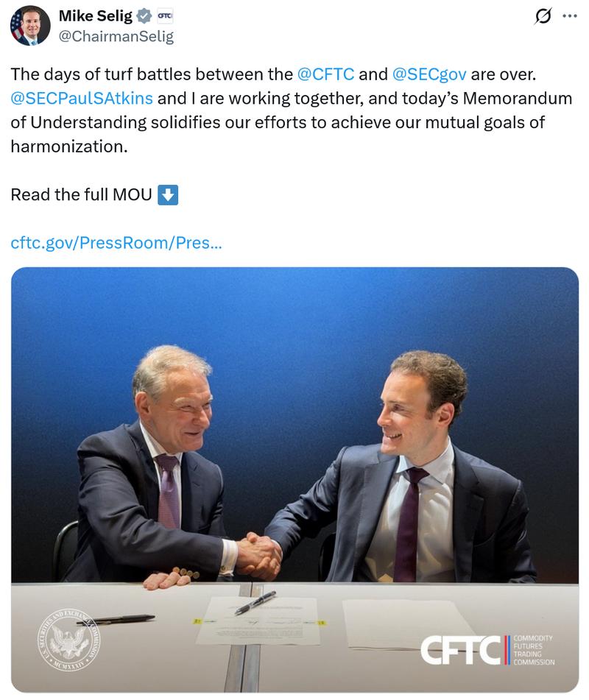The width and height of the screenshot is (589, 700).
Task: Open the handshake photo attachment
Action: pos(294,478)
